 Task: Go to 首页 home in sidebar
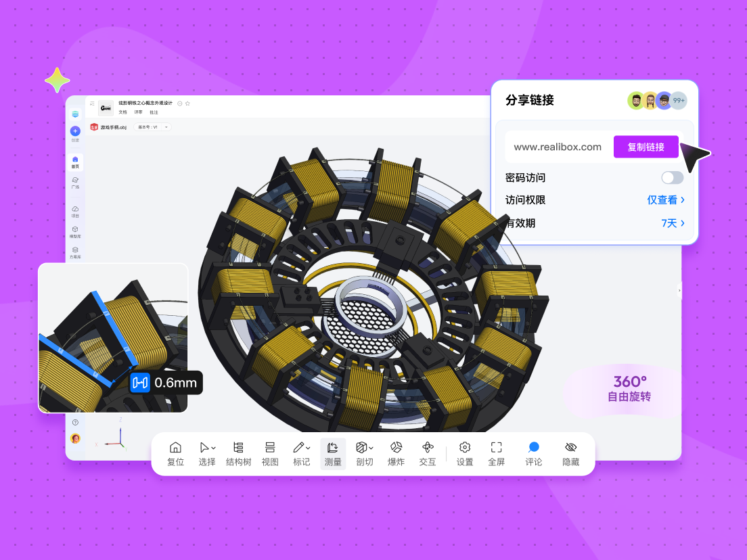[x=75, y=162]
